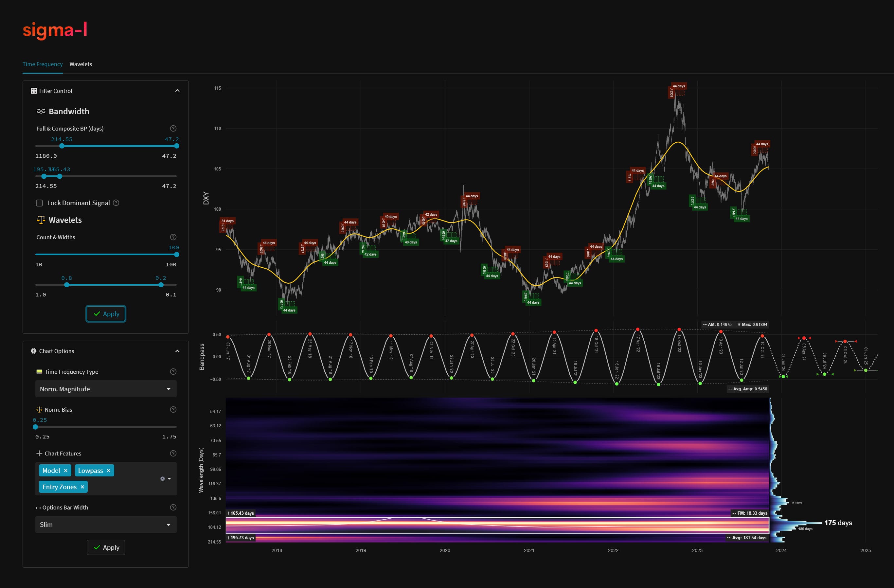Viewport: 894px width, 588px height.
Task: Click the 0.2 width slider handle
Action: [x=161, y=285]
